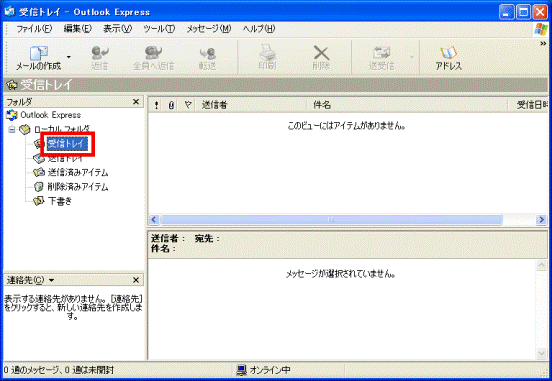Select the 送信トレイ folder icon
Screen dimensions: 552x381
pos(38,158)
